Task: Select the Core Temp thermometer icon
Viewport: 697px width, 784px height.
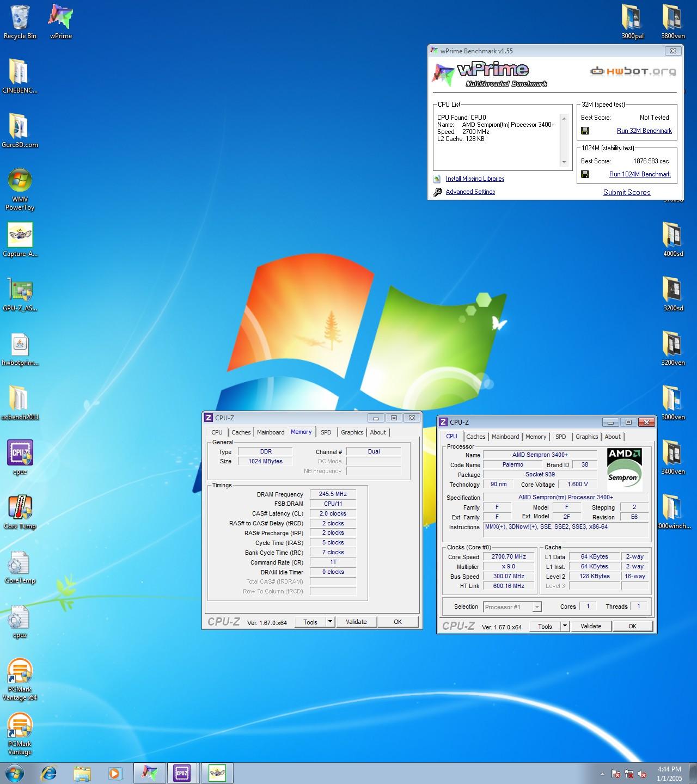Action: click(20, 512)
